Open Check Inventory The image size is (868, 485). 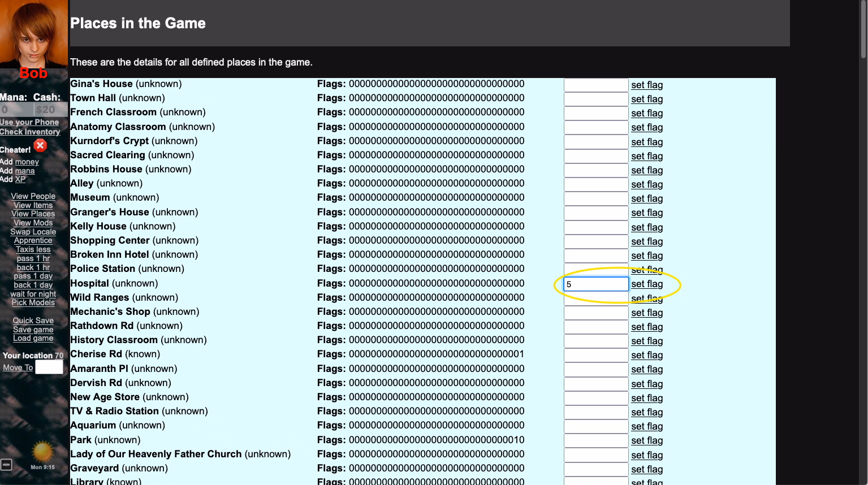point(30,132)
